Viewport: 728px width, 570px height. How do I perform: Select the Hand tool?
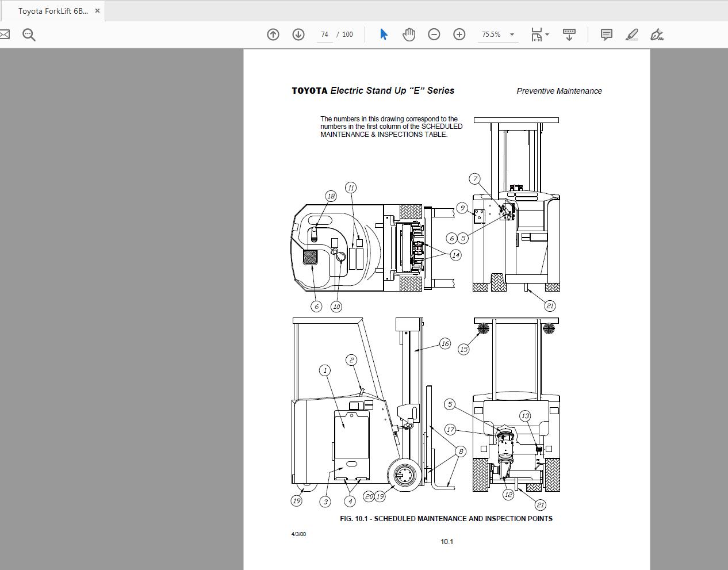[x=408, y=35]
